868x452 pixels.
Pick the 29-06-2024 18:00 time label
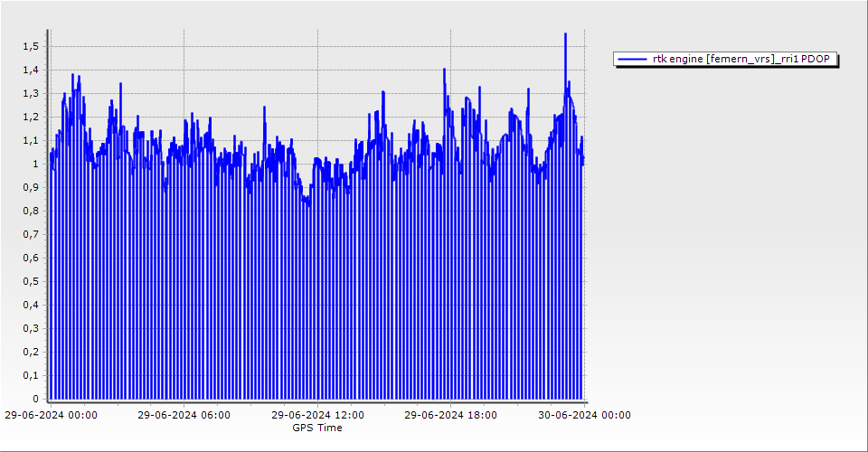pyautogui.click(x=450, y=415)
